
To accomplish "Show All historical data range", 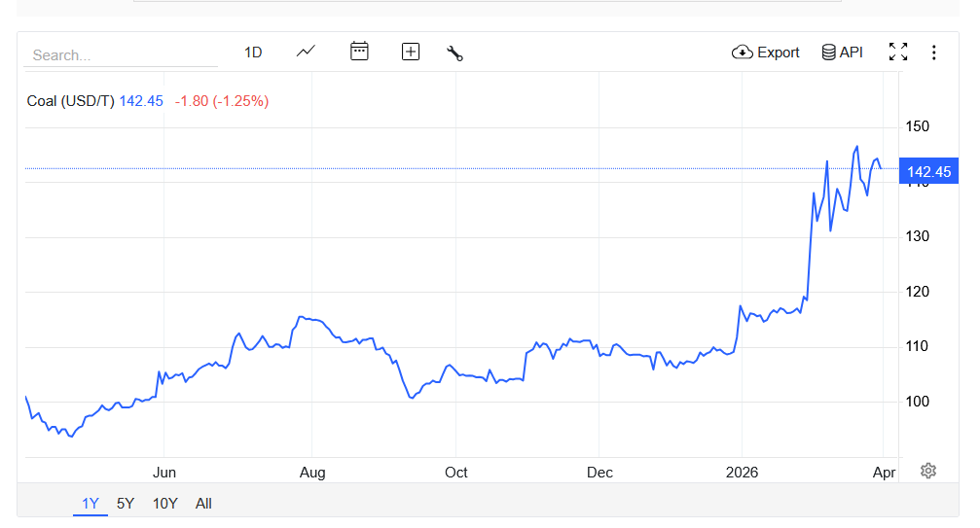I will (x=203, y=503).
